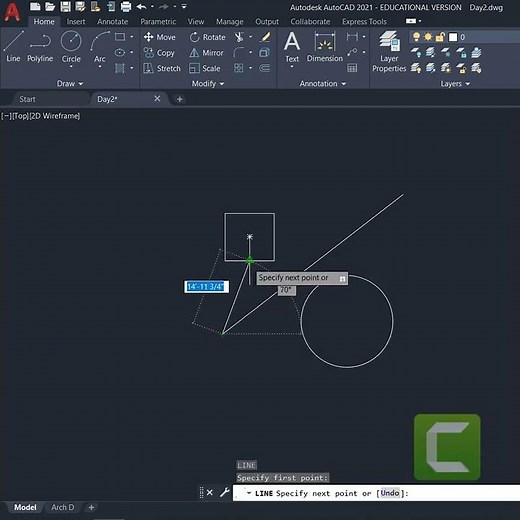The width and height of the screenshot is (520, 520).
Task: Click the Undo arrow icon
Action: [x=142, y=6]
